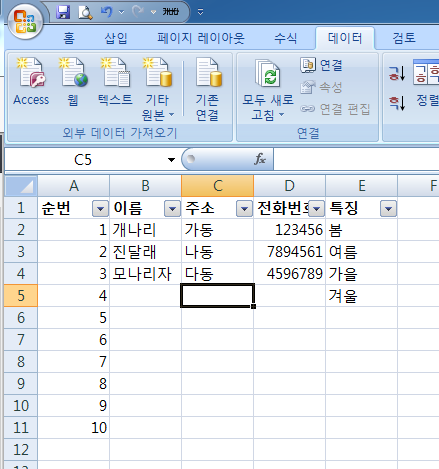439x469 pixels.
Task: Select column A header
Action: (x=74, y=186)
